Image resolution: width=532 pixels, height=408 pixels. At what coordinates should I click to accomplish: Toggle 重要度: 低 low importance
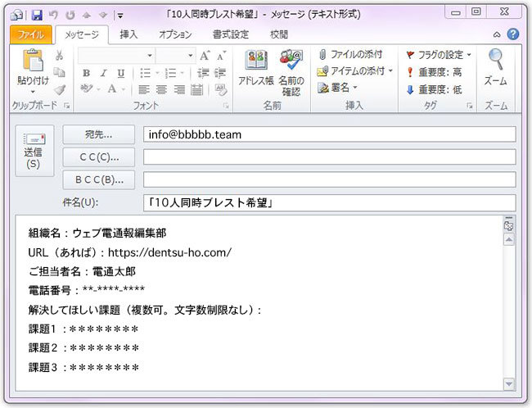pyautogui.click(x=435, y=90)
